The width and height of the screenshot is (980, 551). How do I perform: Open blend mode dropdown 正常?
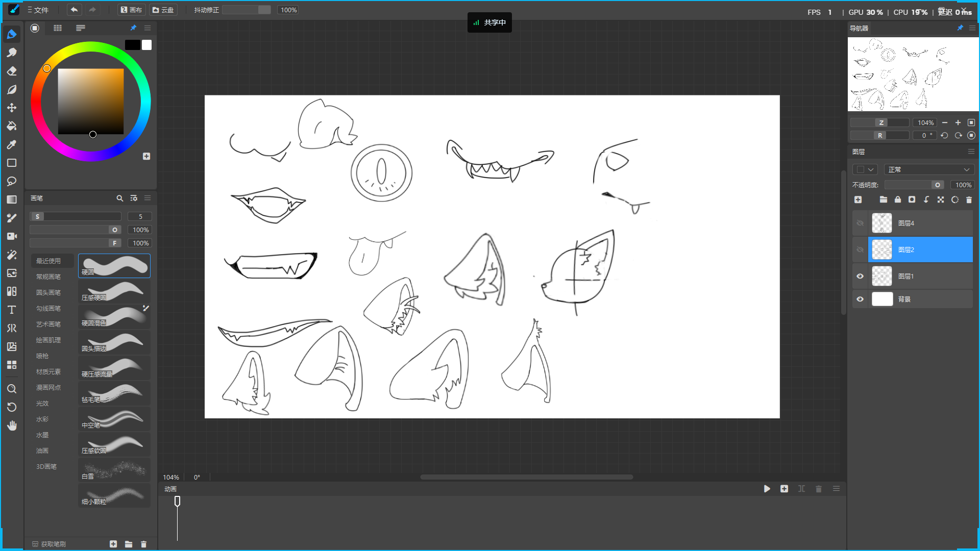click(x=929, y=169)
